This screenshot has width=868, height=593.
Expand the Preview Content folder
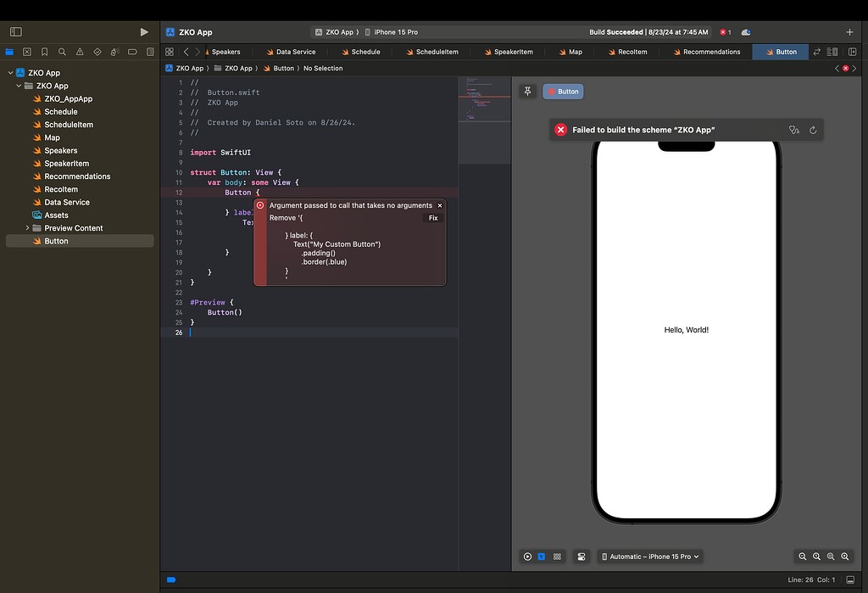tap(26, 227)
